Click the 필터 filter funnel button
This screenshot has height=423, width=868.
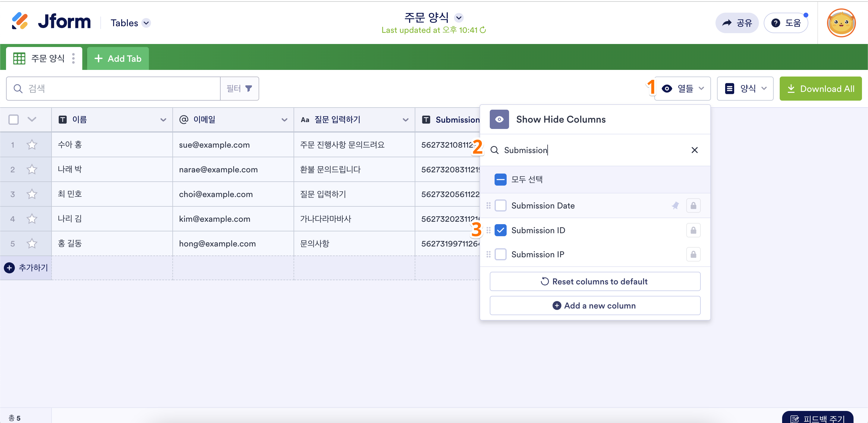coord(239,89)
